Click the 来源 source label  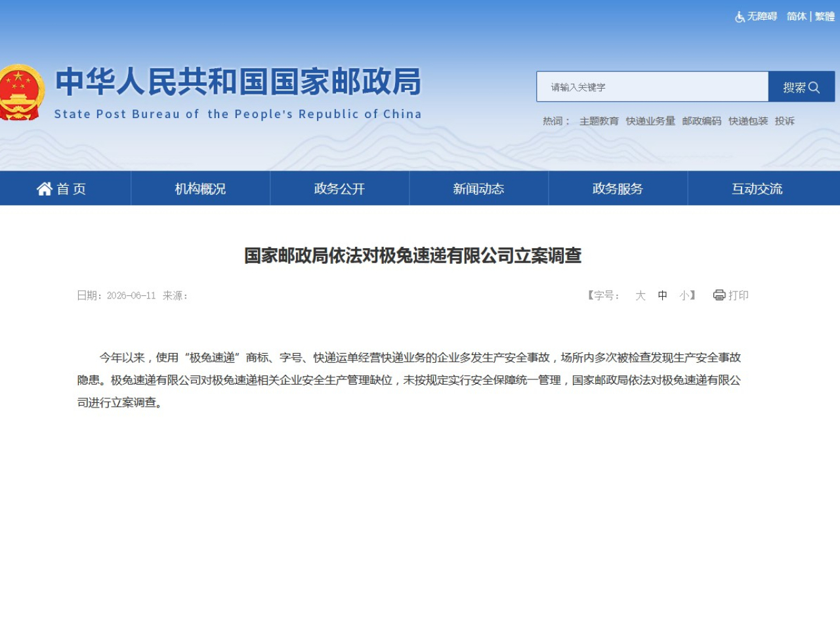175,295
